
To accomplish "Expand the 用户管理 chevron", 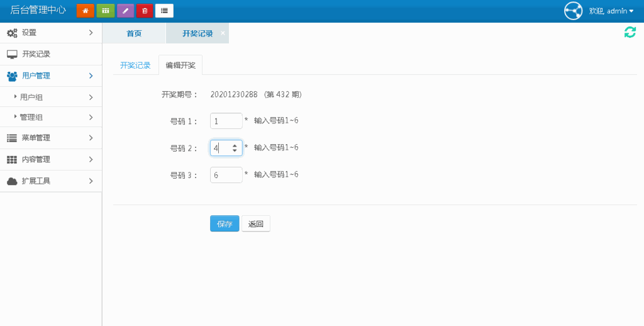I will pyautogui.click(x=91, y=76).
